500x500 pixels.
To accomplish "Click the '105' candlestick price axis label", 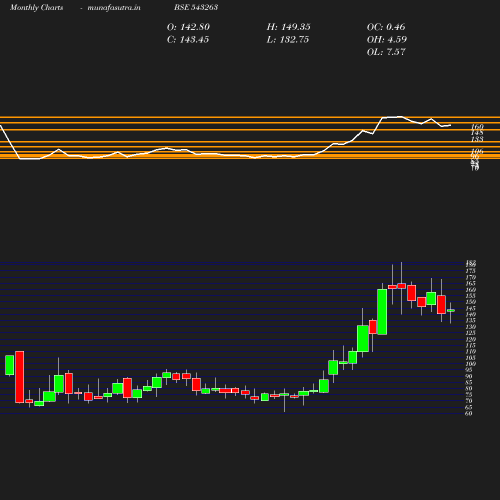I will point(471,358).
